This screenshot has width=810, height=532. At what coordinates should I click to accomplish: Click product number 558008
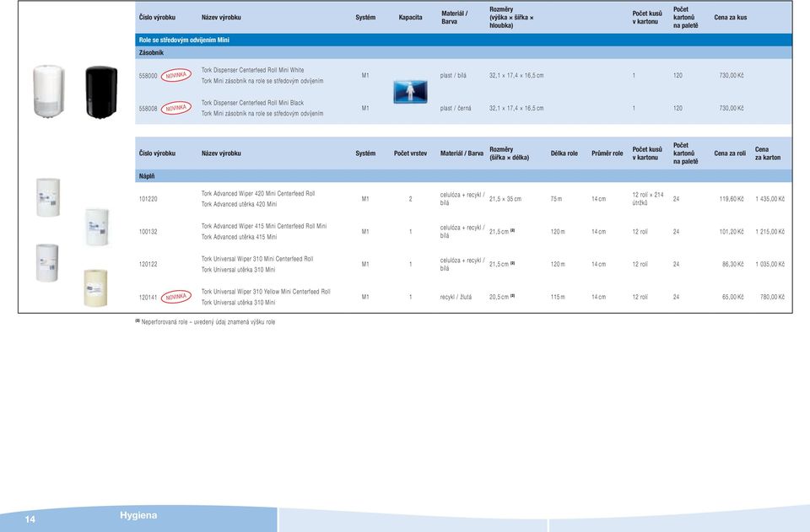tap(148, 109)
